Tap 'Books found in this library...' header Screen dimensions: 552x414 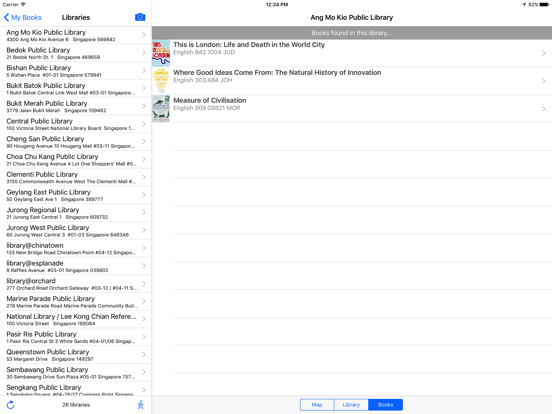tap(352, 33)
